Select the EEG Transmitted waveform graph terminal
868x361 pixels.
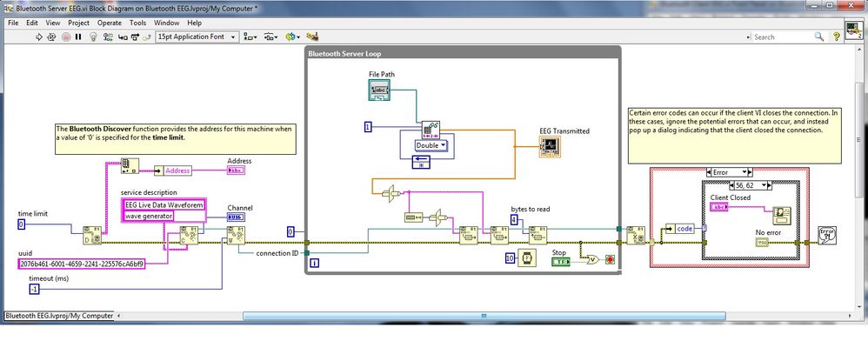[551, 147]
